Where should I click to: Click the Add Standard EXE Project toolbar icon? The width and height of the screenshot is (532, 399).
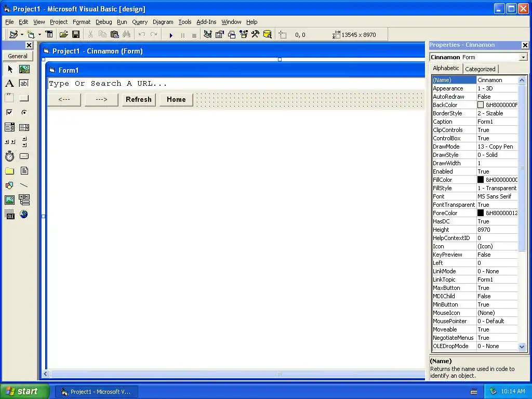tap(14, 35)
